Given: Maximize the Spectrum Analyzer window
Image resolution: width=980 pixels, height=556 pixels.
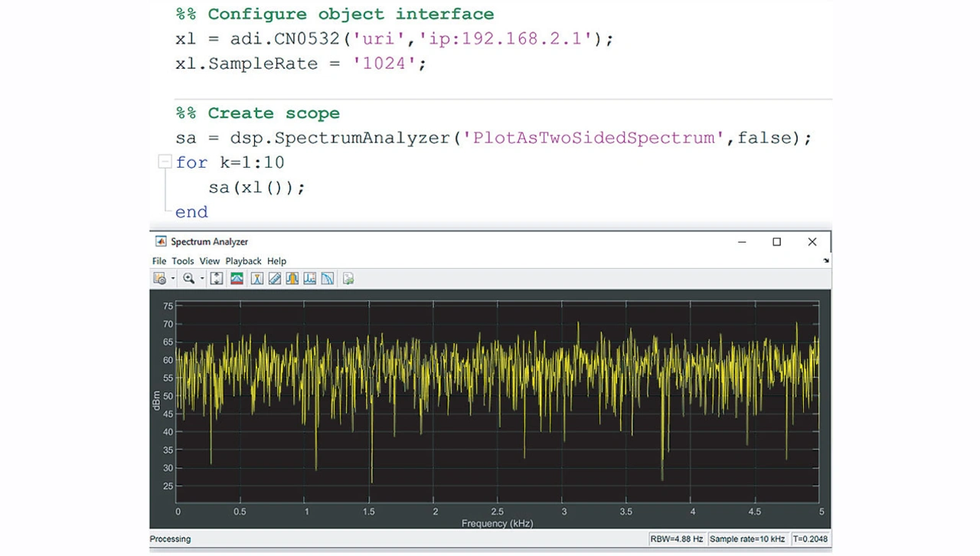Looking at the screenshot, I should pyautogui.click(x=776, y=242).
